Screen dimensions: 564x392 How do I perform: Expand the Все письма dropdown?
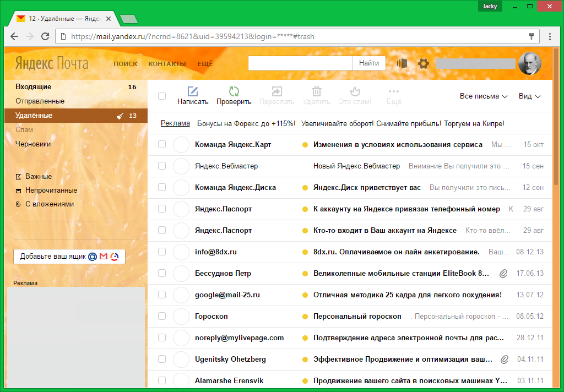point(483,96)
